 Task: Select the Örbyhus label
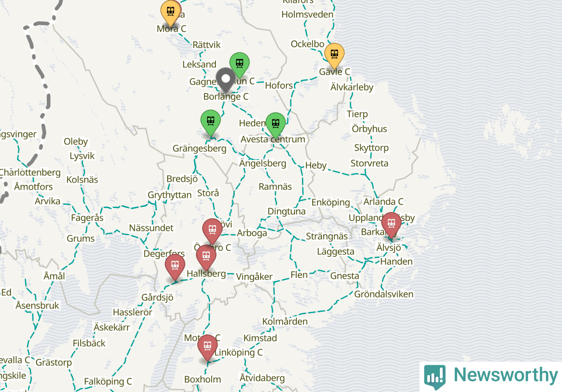point(370,129)
